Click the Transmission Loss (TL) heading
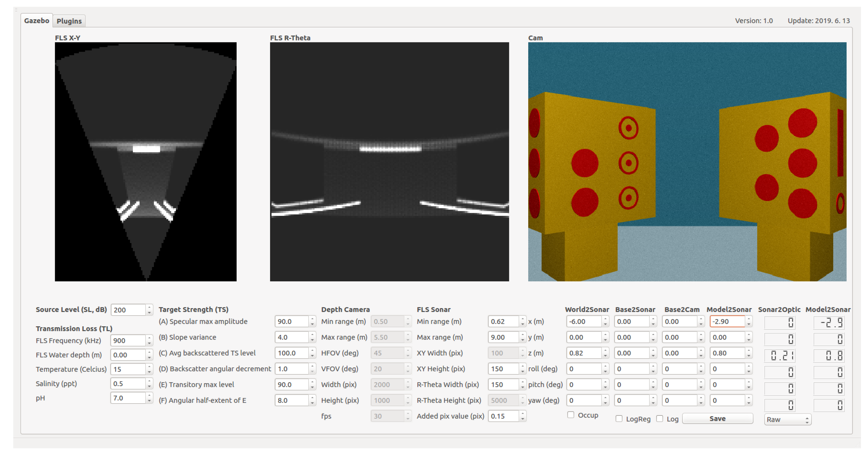868x454 pixels. click(x=74, y=329)
